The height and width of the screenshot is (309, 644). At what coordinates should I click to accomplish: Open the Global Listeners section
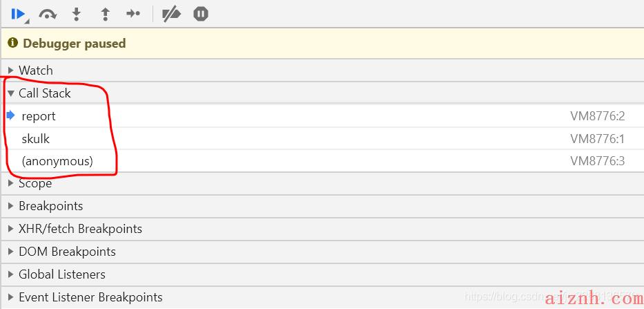point(322,274)
